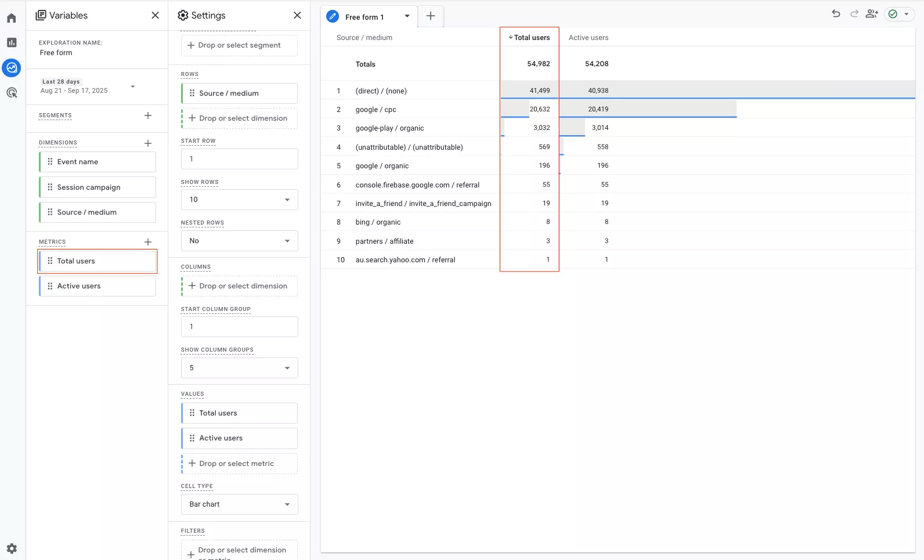Open the Show Rows dropdown
The image size is (924, 560).
click(239, 200)
